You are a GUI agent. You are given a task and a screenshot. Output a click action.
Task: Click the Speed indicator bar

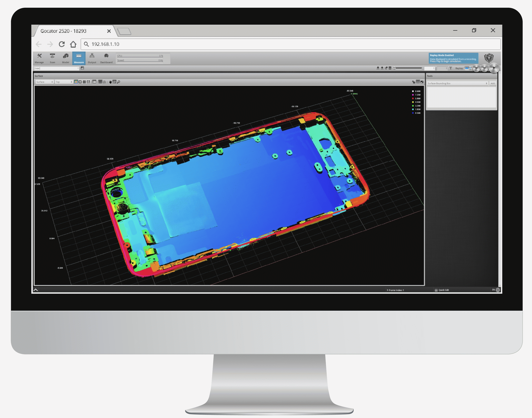pos(140,60)
